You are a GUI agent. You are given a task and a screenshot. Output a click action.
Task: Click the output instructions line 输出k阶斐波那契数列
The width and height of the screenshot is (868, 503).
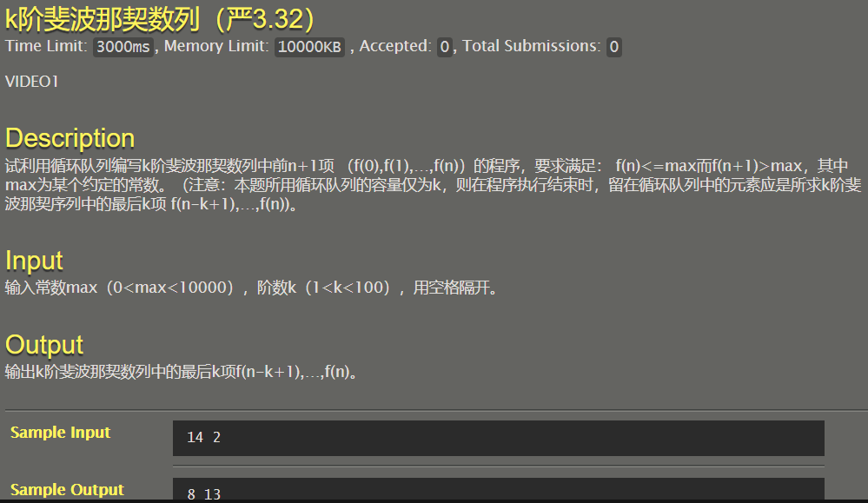click(181, 372)
